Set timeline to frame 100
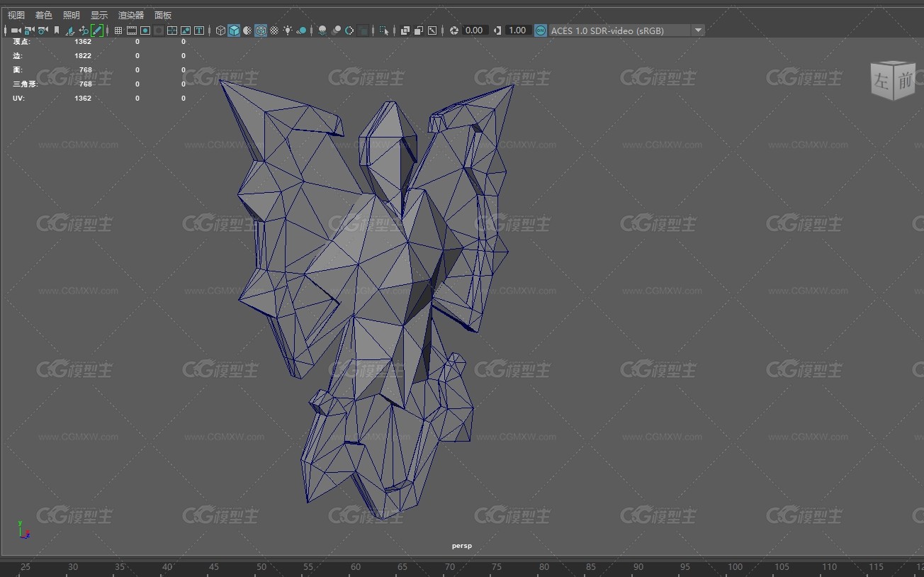The height and width of the screenshot is (577, 924). point(735,567)
